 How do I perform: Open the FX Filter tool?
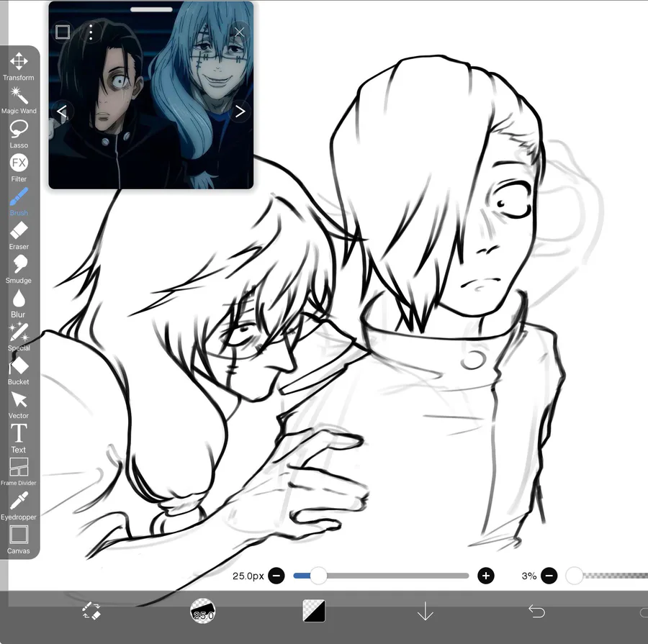point(19,168)
